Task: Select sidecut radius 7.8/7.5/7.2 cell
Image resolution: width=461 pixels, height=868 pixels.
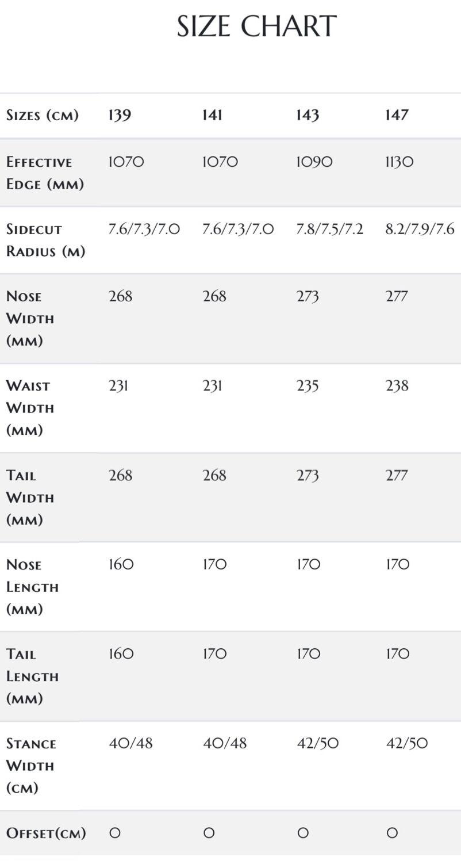Action: (x=329, y=230)
